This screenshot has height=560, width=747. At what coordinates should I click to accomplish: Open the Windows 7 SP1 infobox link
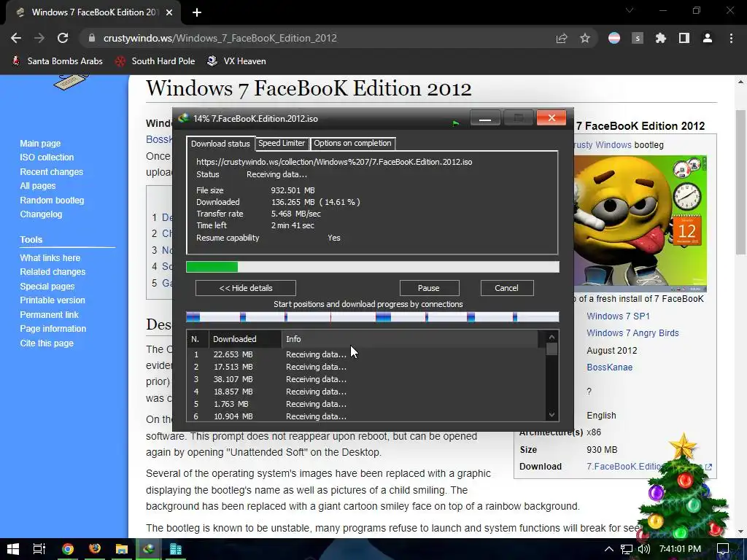click(x=618, y=316)
